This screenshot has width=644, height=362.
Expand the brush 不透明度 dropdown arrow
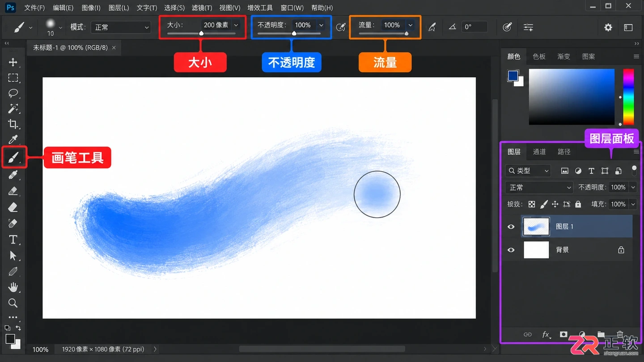(x=321, y=25)
